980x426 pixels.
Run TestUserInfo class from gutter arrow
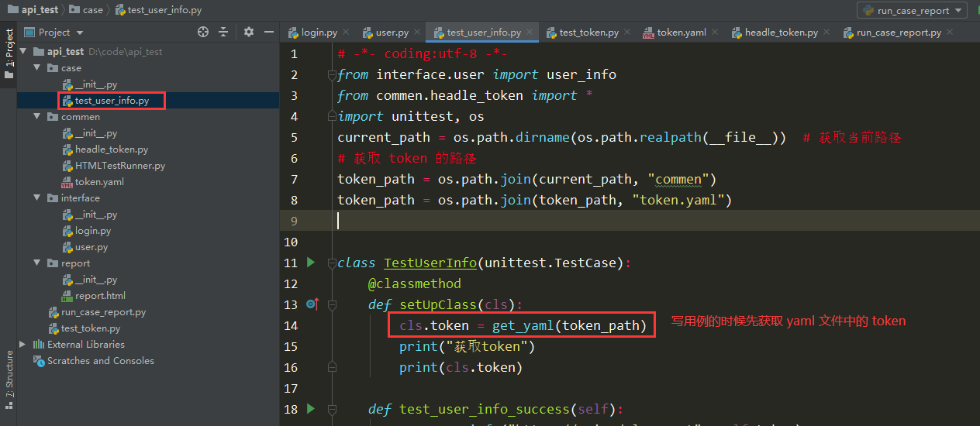(311, 263)
